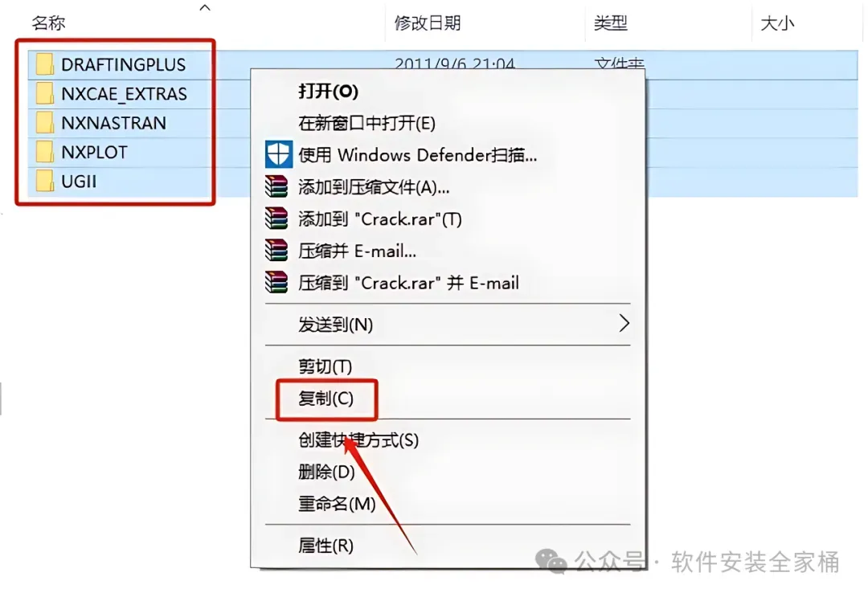Choose 剪切(T) from the context menu
The image size is (868, 597).
(x=325, y=366)
